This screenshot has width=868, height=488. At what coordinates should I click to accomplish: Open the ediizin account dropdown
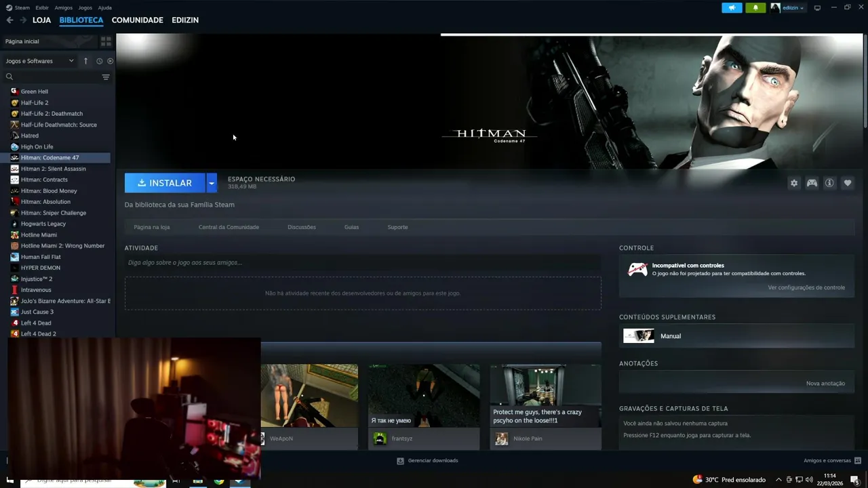(788, 7)
